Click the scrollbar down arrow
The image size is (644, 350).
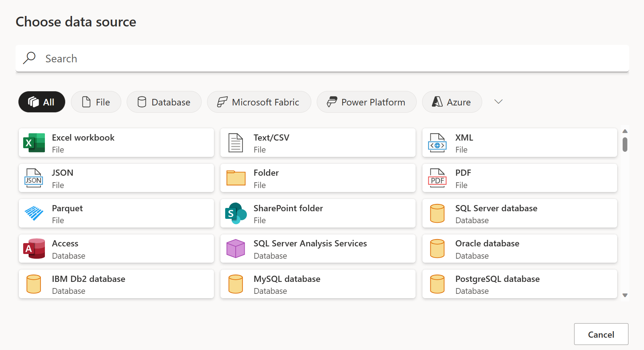tap(625, 295)
